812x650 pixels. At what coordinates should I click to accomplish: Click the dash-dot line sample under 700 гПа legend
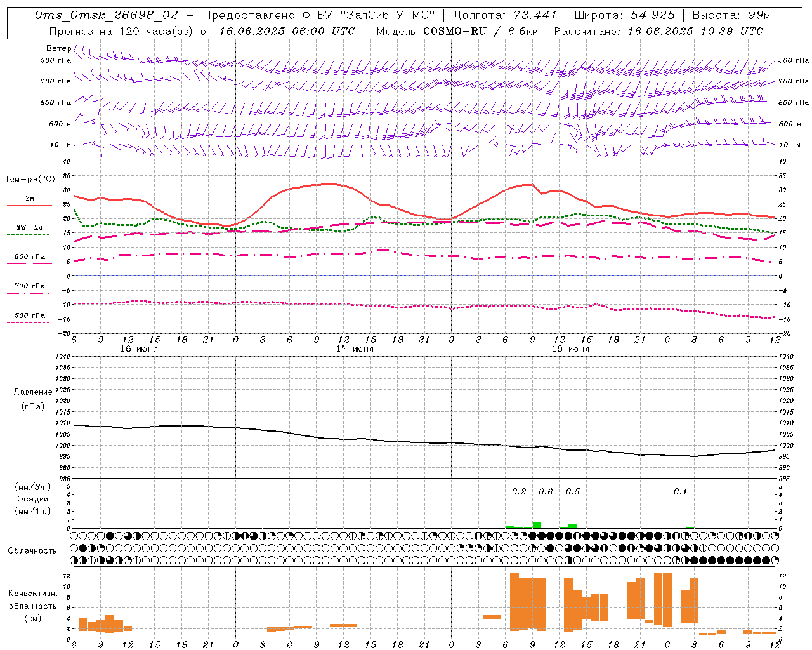tap(28, 293)
